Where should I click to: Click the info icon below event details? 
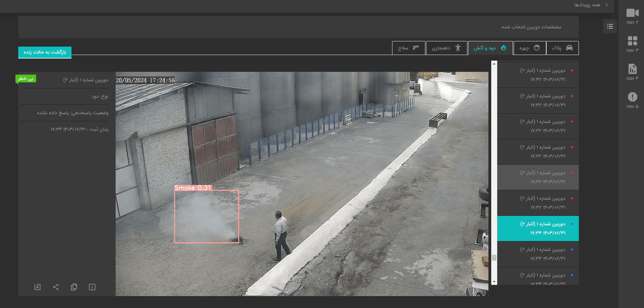pyautogui.click(x=92, y=287)
